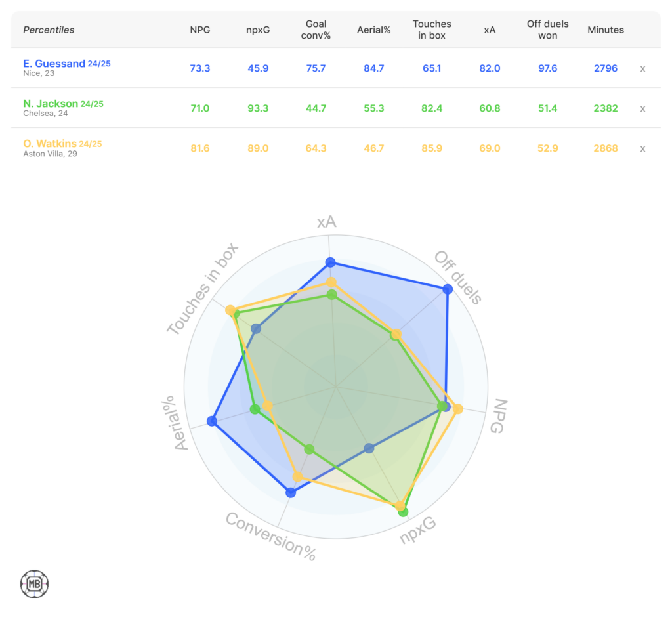Click Watkins' yellow NPG radar point
This screenshot has height=628, width=672.
(x=457, y=409)
